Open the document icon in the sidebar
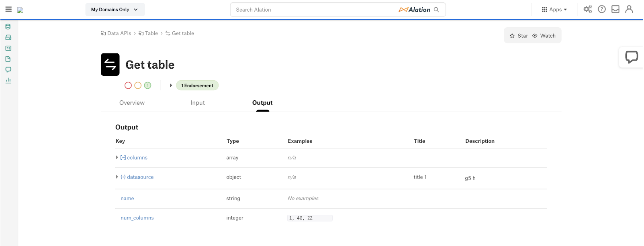Viewport: 644px width, 246px height. (x=8, y=59)
